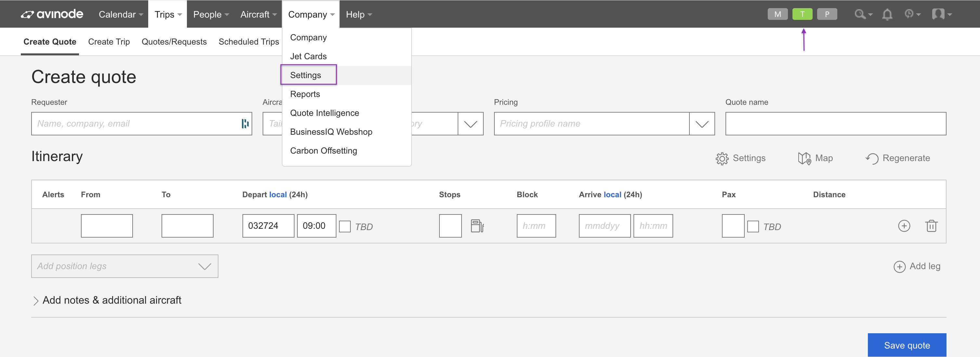Open the Pricing profile dropdown arrow
This screenshot has width=980, height=357.
tap(702, 124)
